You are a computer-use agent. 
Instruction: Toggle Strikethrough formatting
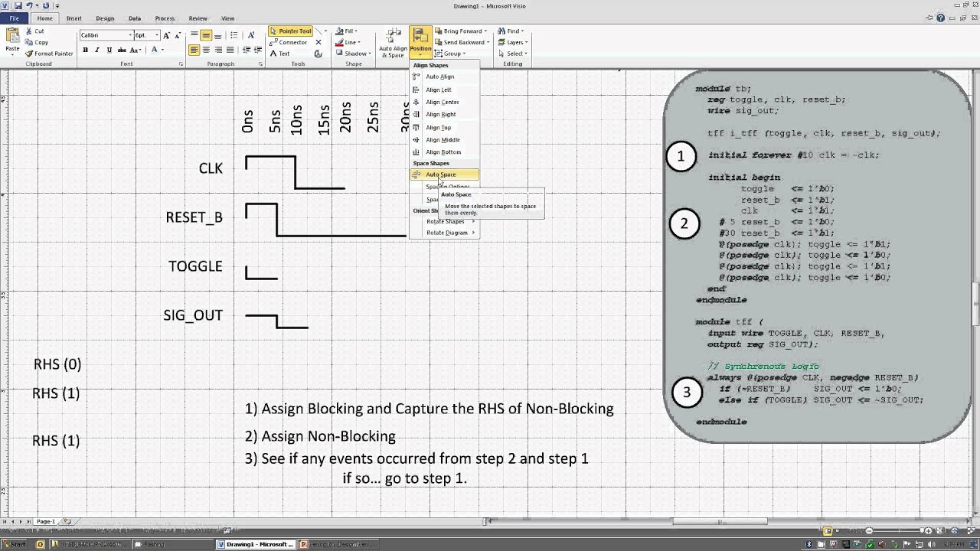[122, 50]
